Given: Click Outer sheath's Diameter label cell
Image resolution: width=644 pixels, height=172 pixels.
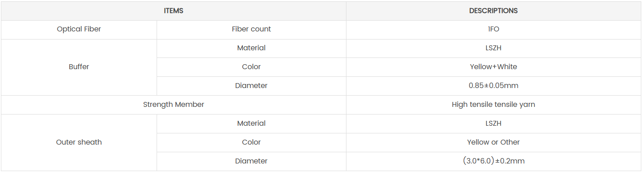Looking at the screenshot, I should [251, 161].
